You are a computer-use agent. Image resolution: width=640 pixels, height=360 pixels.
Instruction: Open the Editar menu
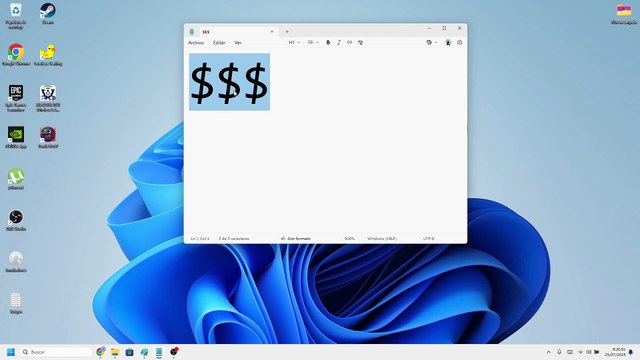point(219,42)
